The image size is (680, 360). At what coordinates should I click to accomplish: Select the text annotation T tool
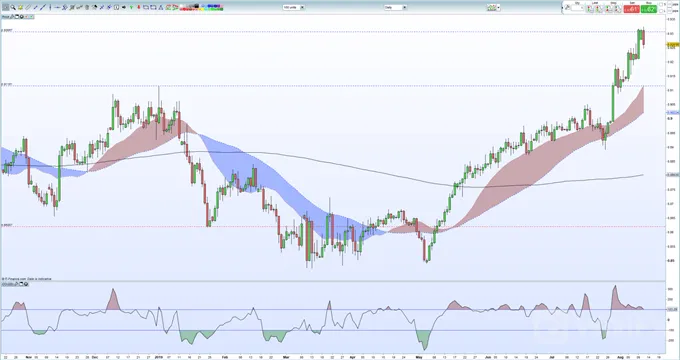pyautogui.click(x=117, y=7)
